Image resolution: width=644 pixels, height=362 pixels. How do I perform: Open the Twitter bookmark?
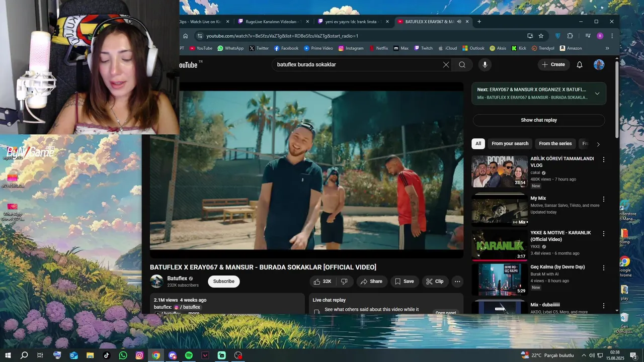[x=259, y=48]
